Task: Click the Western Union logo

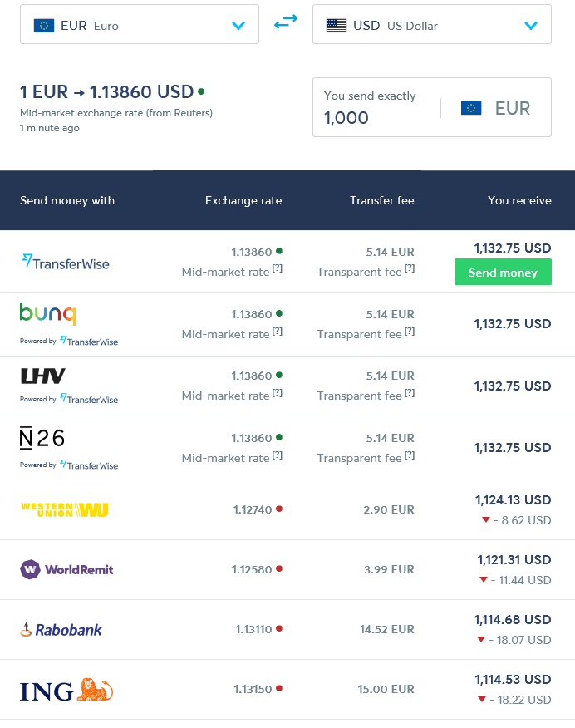Action: (x=65, y=509)
